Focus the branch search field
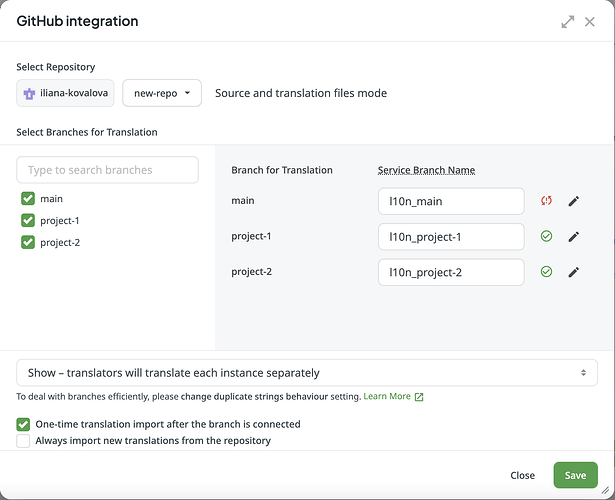Screen dimensions: 615x500 107,170
